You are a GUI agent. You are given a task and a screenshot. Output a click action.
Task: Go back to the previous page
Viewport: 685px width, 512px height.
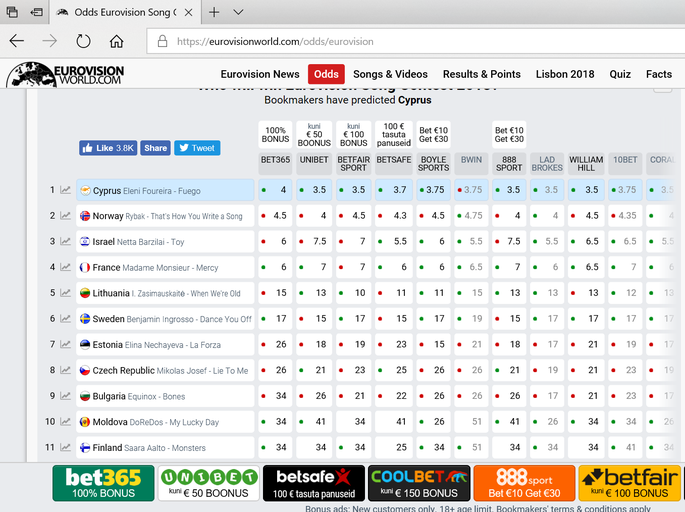coord(17,41)
